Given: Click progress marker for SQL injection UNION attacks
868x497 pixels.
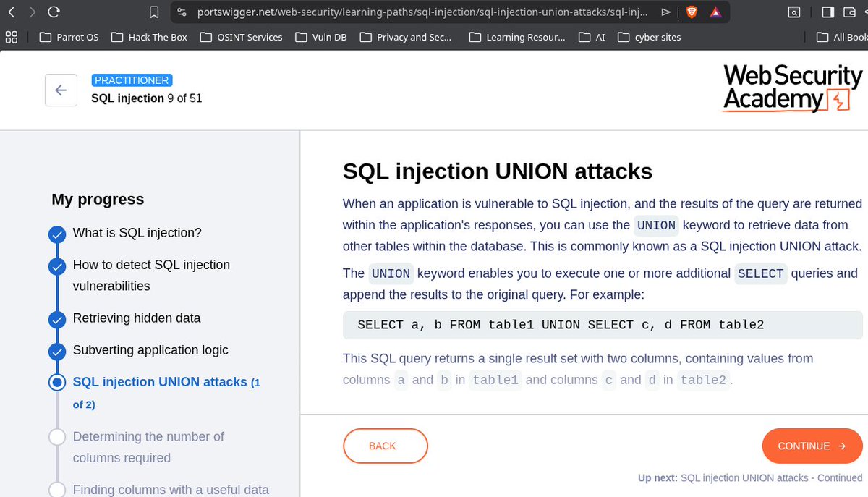Looking at the screenshot, I should click(57, 383).
